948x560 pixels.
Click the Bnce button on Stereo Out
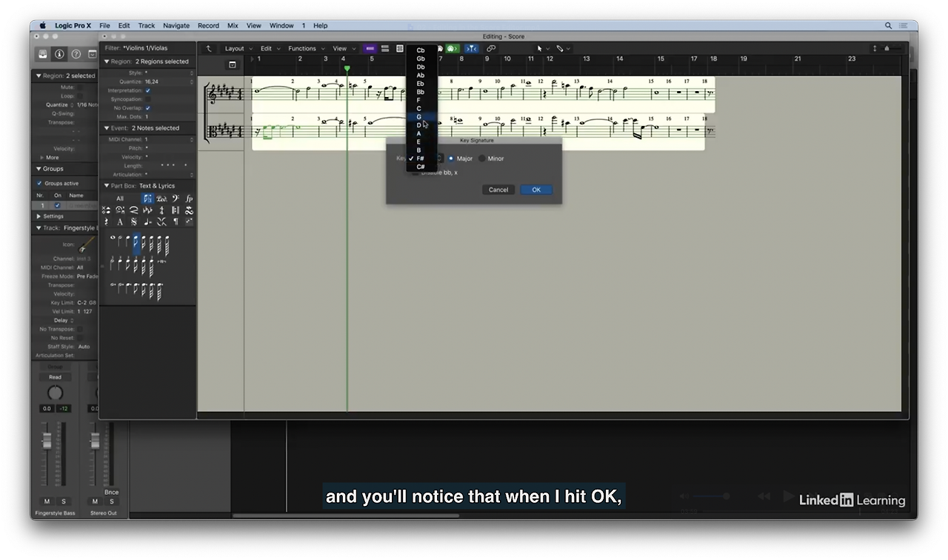pos(111,492)
